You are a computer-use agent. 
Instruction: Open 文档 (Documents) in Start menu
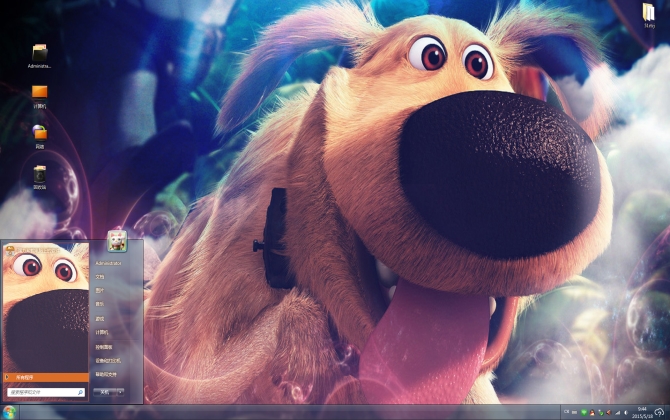point(100,277)
